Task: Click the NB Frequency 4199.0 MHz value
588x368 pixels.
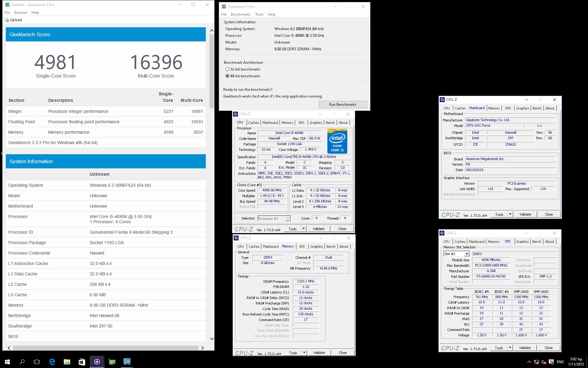Action: (x=328, y=268)
